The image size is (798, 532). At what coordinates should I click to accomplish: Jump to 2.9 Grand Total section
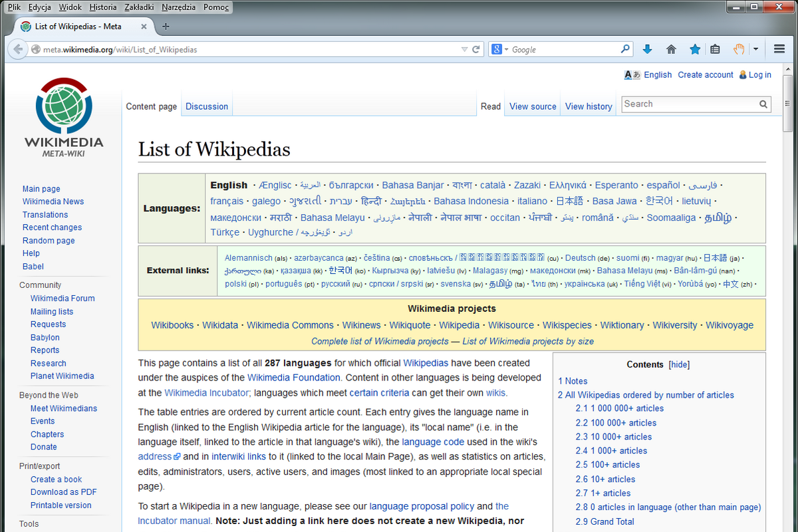tap(605, 521)
